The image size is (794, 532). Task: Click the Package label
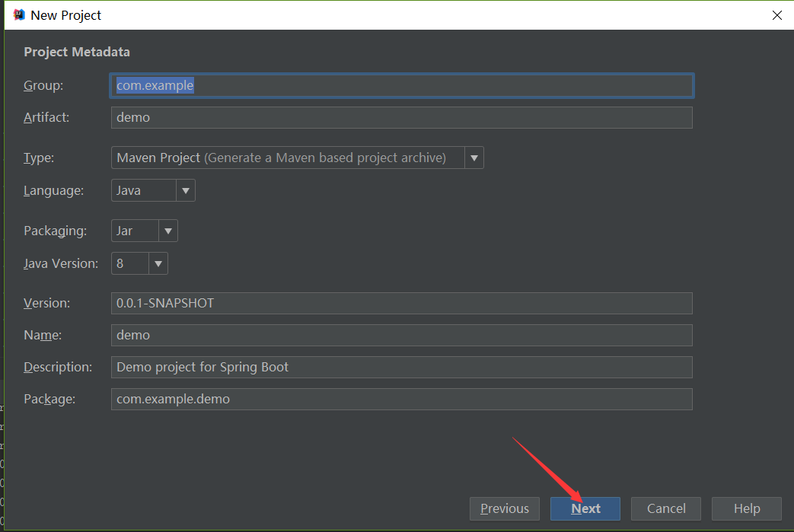(x=49, y=399)
